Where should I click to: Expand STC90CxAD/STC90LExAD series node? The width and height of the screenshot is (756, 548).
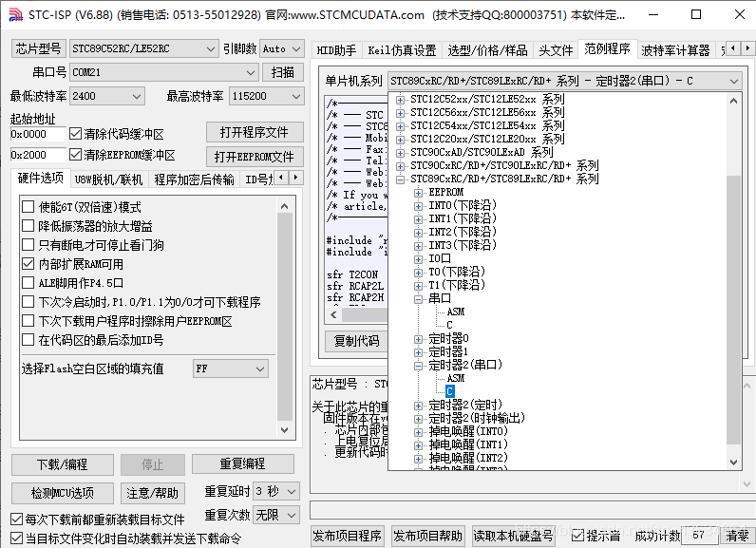[x=400, y=153]
